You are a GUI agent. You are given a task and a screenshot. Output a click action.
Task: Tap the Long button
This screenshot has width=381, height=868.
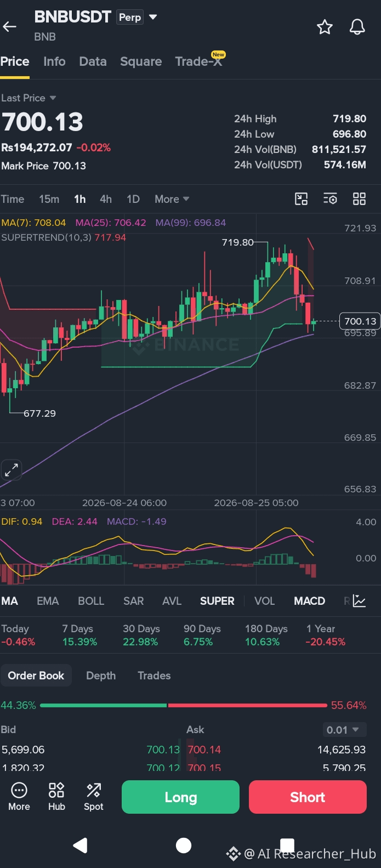coord(180,797)
